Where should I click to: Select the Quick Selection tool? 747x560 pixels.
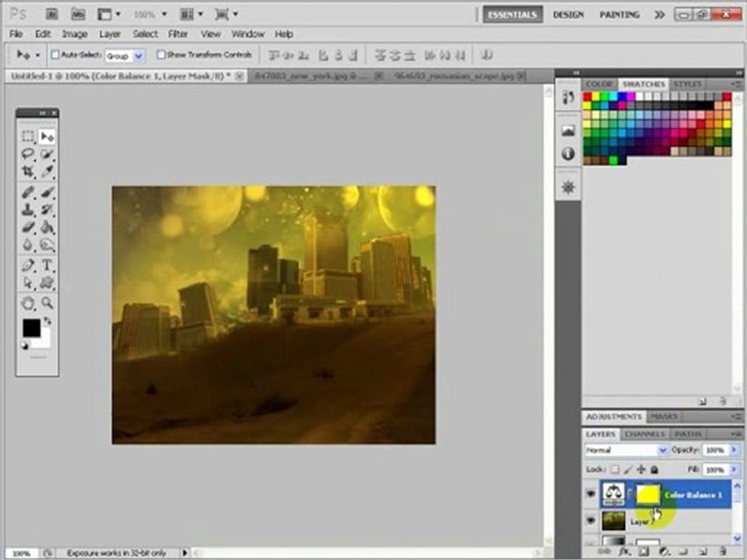click(x=47, y=154)
